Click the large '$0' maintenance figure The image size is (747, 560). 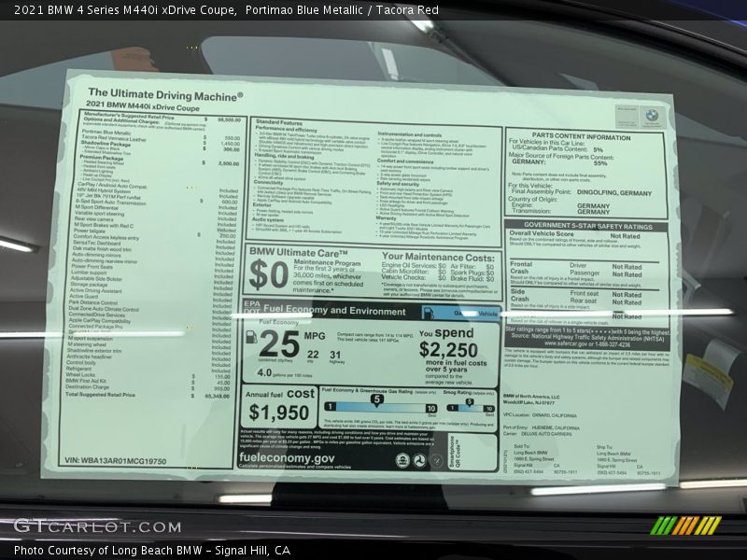tap(269, 274)
